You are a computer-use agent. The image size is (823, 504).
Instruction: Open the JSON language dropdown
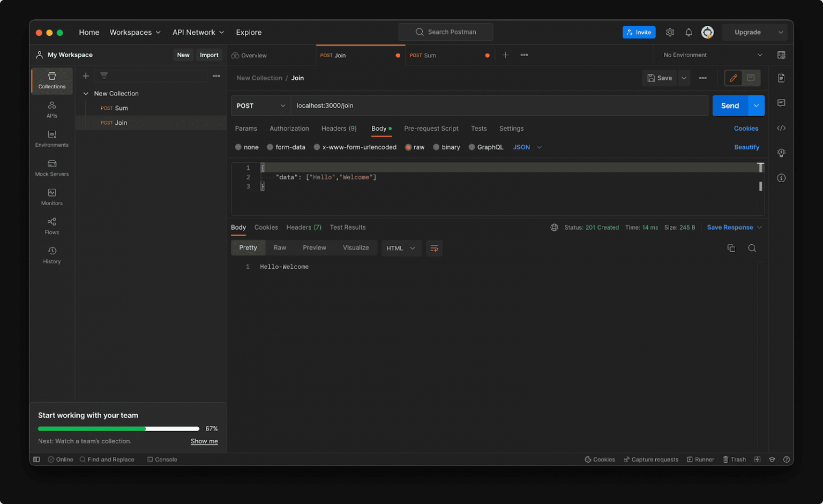click(x=526, y=147)
